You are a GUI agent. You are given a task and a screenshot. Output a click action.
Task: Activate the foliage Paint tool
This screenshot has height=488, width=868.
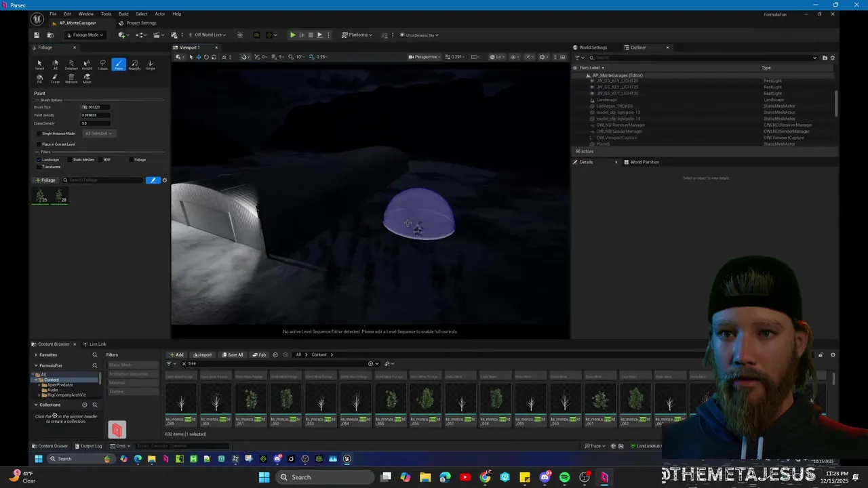click(119, 64)
